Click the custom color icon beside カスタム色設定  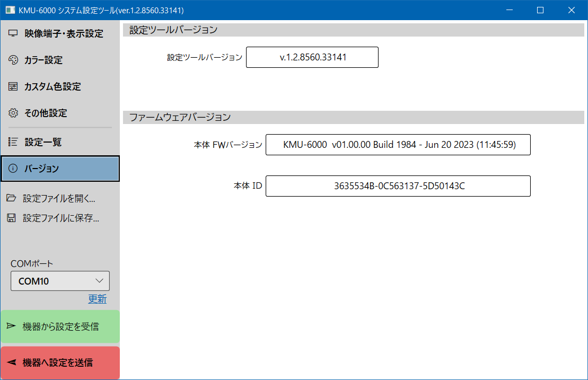(x=13, y=86)
